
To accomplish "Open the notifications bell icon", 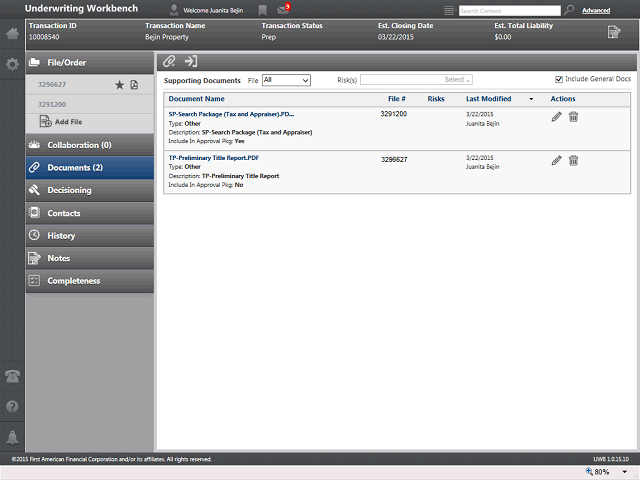I will pyautogui.click(x=12, y=437).
